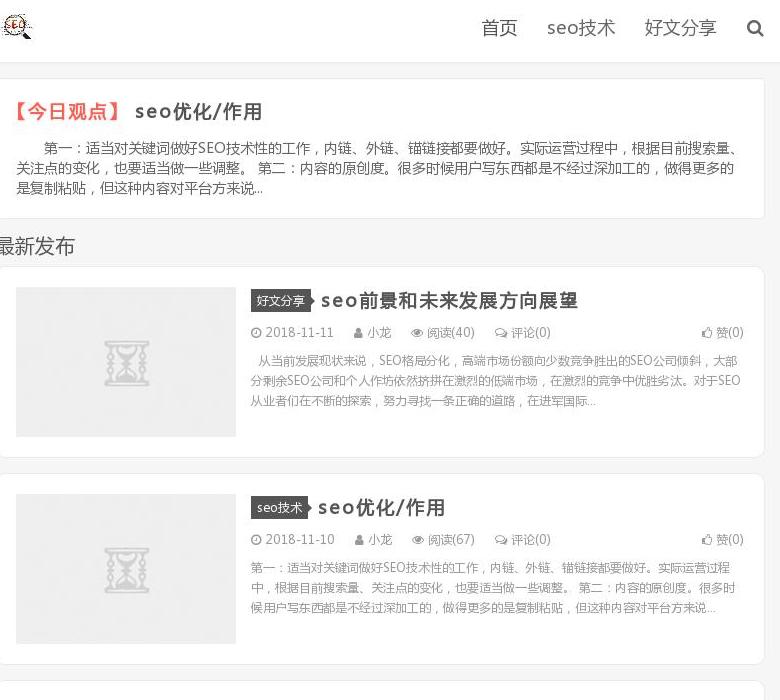Click thumbs-up icon on seo前景 post
Image resolution: width=780 pixels, height=700 pixels.
(x=707, y=332)
